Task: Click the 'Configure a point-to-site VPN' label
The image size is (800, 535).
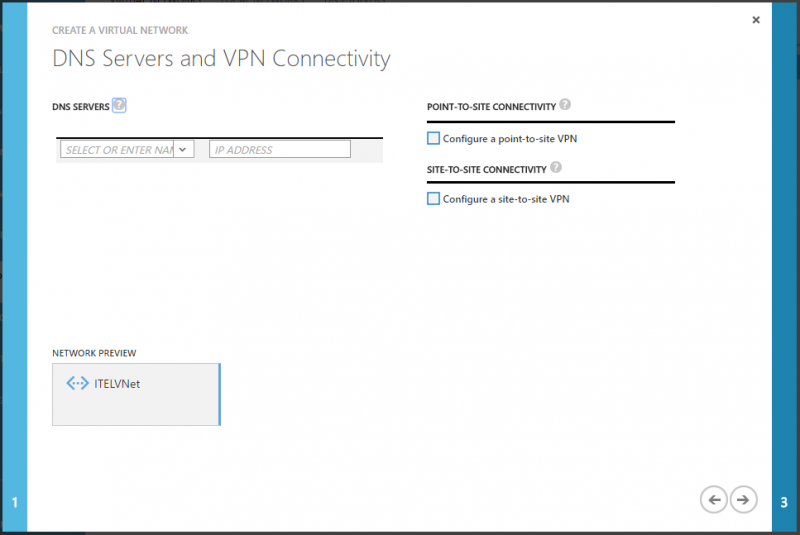Action: [510, 139]
